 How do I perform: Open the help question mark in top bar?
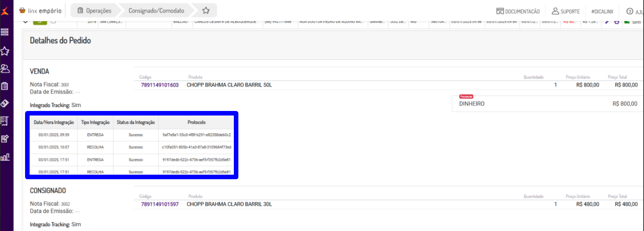[x=630, y=12]
